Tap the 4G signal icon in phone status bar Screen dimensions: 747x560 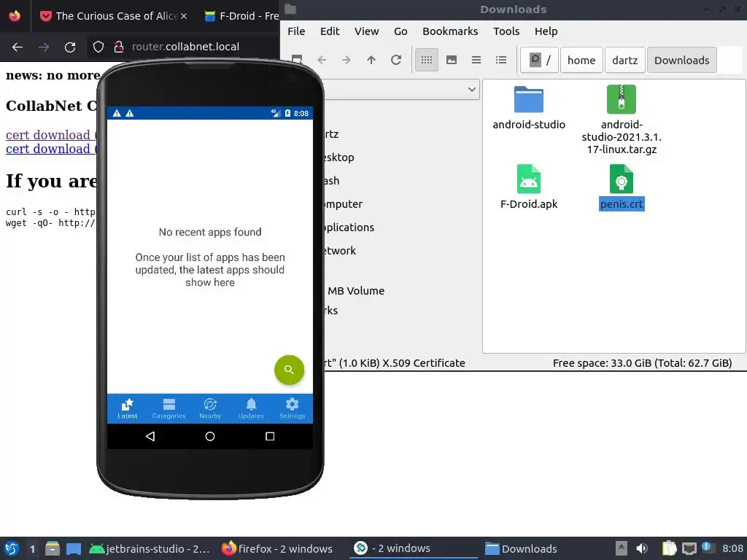point(276,113)
